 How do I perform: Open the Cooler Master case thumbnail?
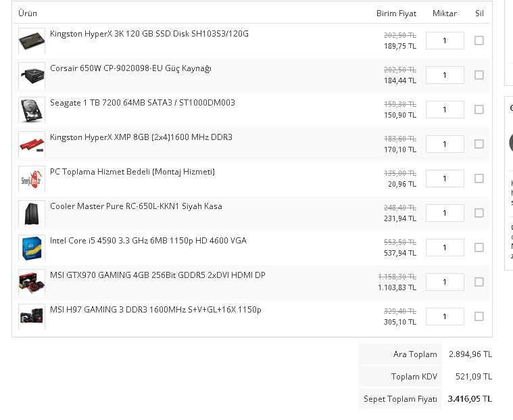pyautogui.click(x=32, y=214)
